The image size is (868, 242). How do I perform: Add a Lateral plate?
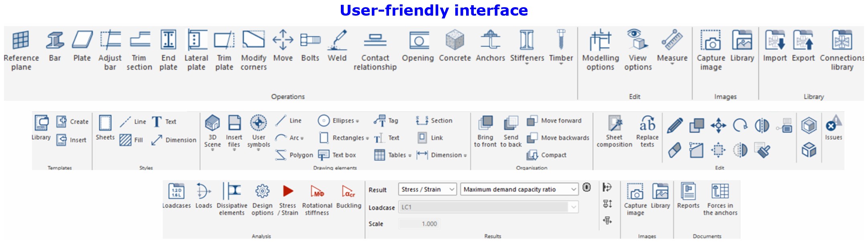[196, 50]
